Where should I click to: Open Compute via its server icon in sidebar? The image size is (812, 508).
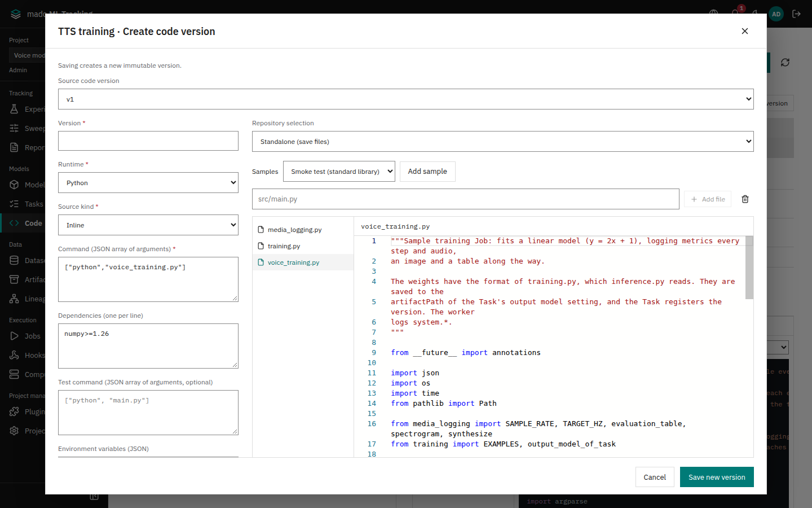pyautogui.click(x=14, y=374)
